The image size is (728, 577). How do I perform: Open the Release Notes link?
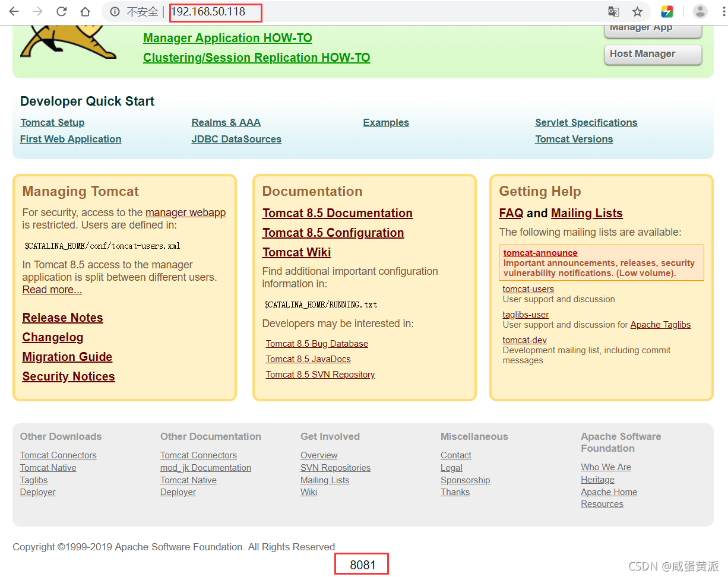(62, 318)
